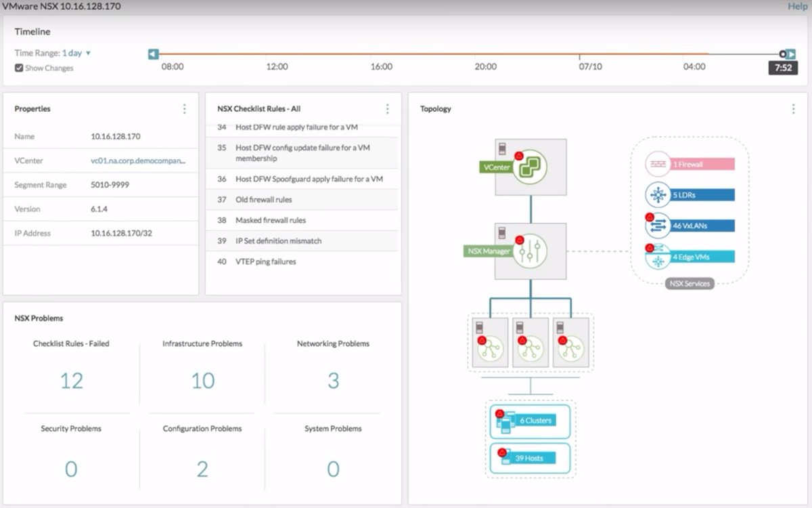Click alert badge on 46 VxLANs
812x508 pixels.
pos(650,217)
